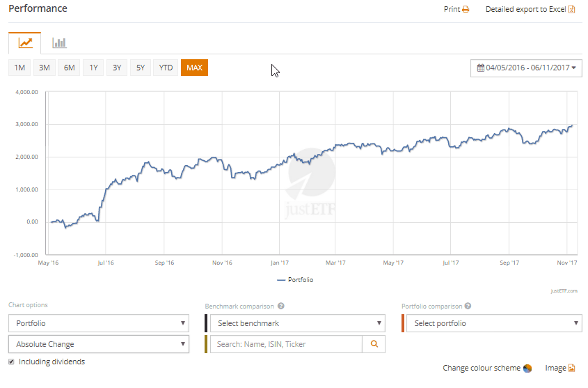
Task: Click Detailed export to Excel link
Action: click(x=525, y=10)
